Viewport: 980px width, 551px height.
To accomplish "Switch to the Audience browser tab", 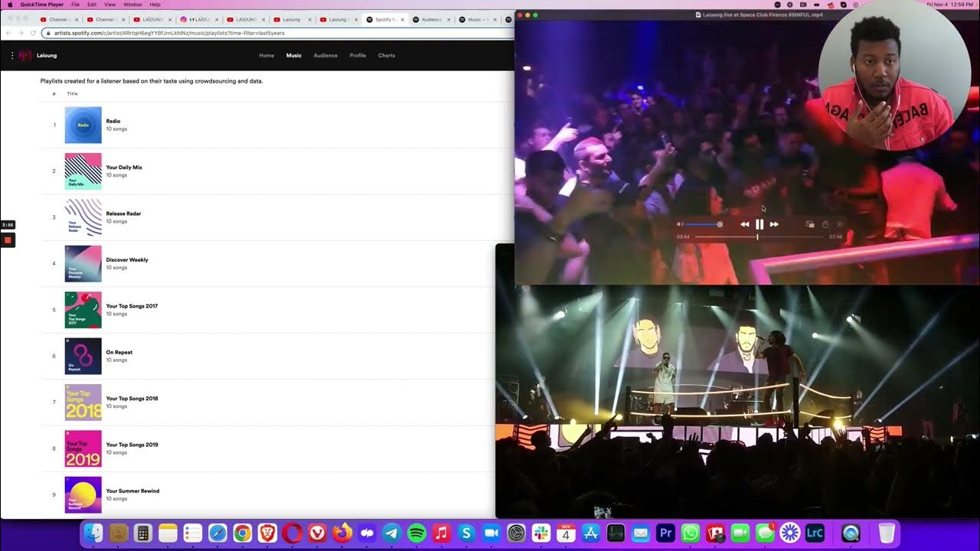I will pos(432,19).
